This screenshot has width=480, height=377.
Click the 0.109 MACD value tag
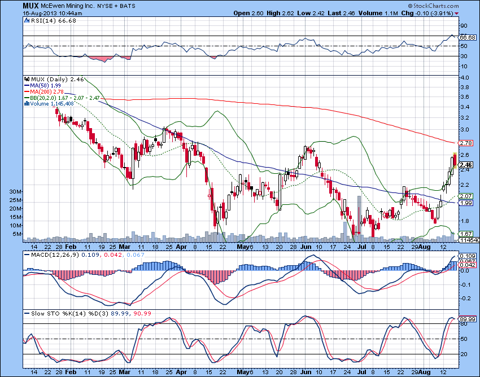tap(466, 256)
